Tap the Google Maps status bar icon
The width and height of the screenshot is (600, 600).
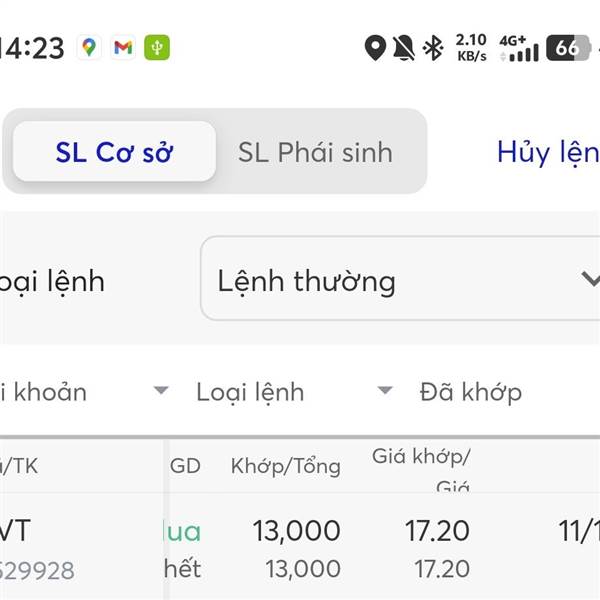[x=90, y=47]
